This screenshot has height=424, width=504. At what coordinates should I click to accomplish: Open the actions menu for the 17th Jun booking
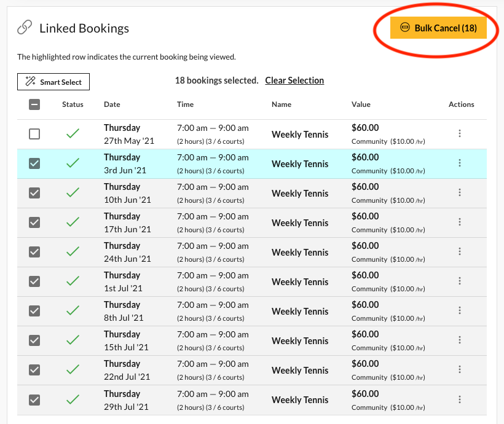pyautogui.click(x=460, y=222)
